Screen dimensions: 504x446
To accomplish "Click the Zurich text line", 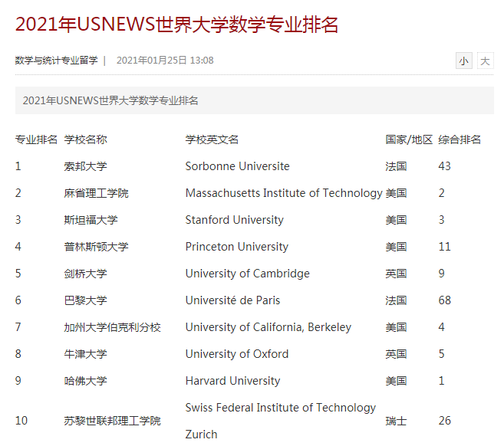I will pos(202,435).
